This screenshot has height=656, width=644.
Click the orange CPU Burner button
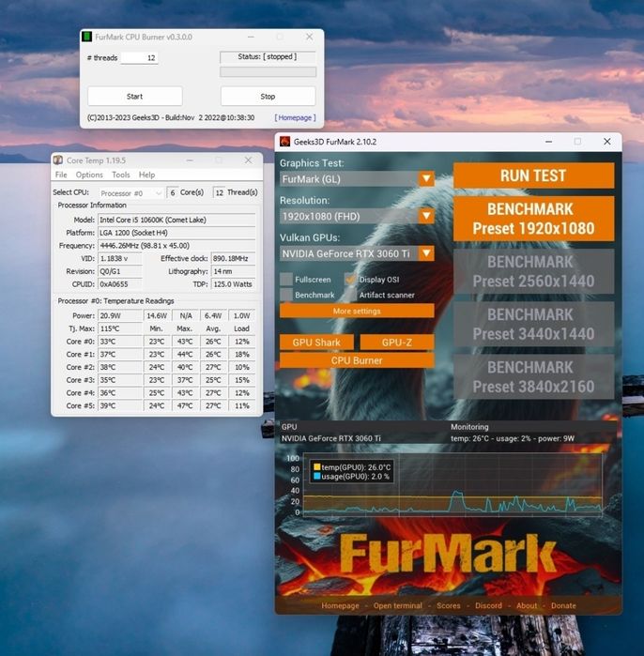pos(357,360)
